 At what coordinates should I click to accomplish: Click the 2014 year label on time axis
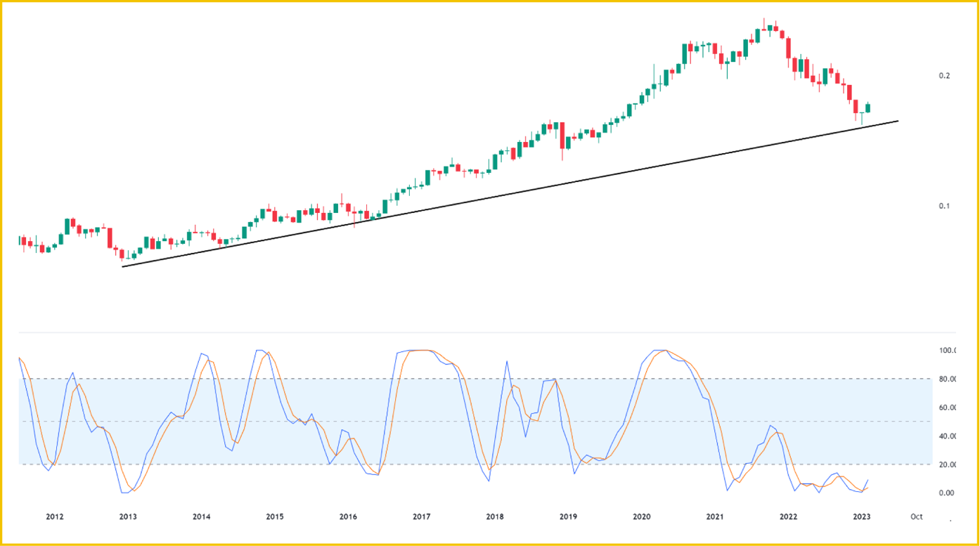201,516
